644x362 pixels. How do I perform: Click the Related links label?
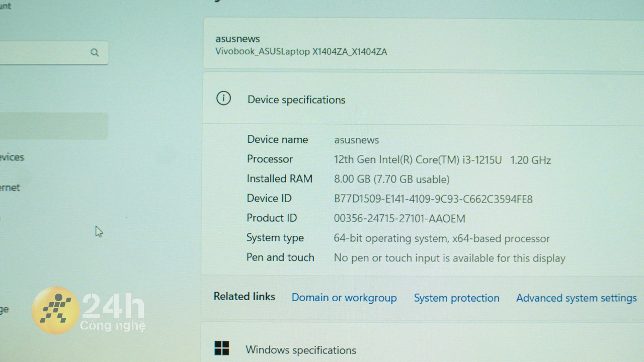(245, 296)
